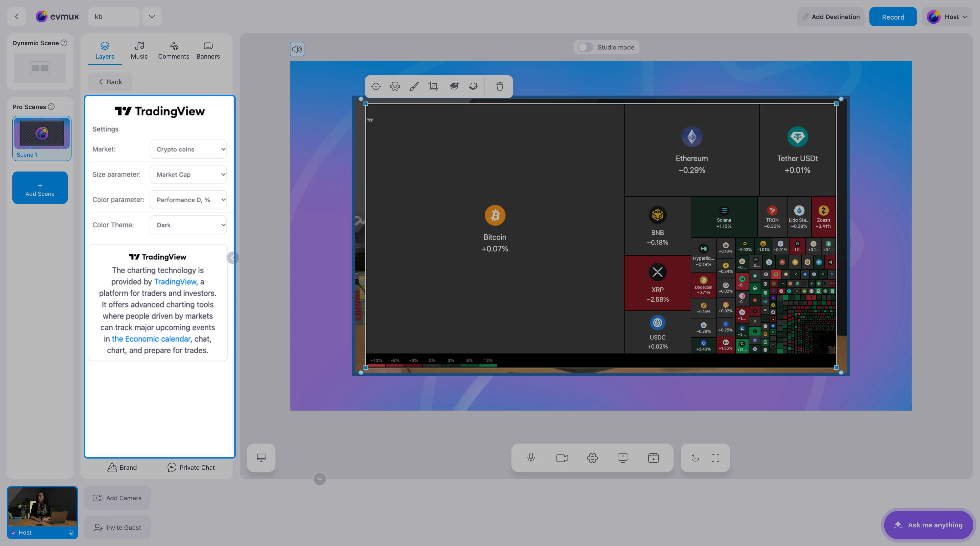Click the kb title input field
This screenshot has width=980, height=546.
(x=114, y=16)
